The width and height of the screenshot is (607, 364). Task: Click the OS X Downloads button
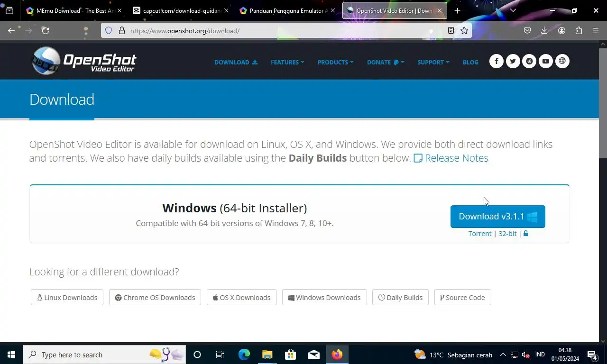click(x=241, y=297)
